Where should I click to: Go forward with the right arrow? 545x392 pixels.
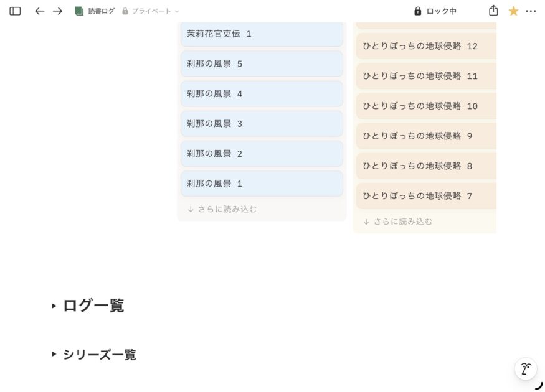58,11
